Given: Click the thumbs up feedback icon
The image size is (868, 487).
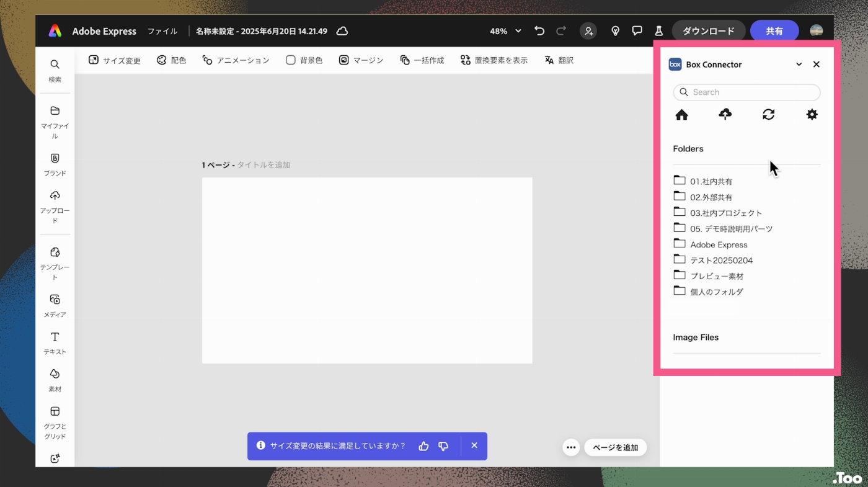Looking at the screenshot, I should click(x=423, y=446).
